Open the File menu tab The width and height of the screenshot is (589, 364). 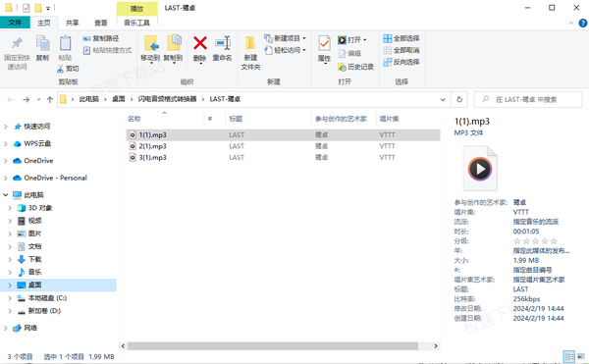point(15,23)
